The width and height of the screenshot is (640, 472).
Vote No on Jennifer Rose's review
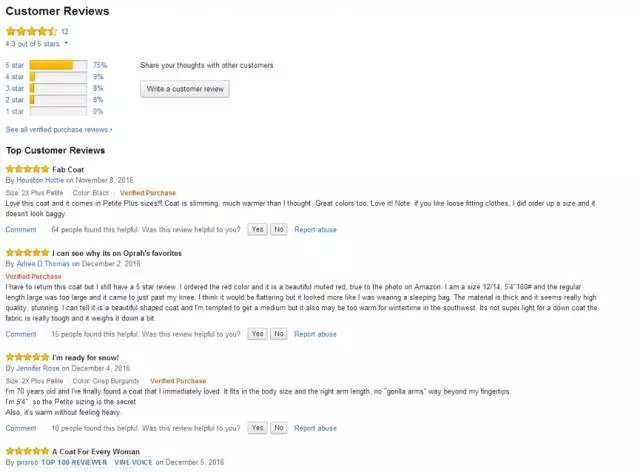coord(279,427)
